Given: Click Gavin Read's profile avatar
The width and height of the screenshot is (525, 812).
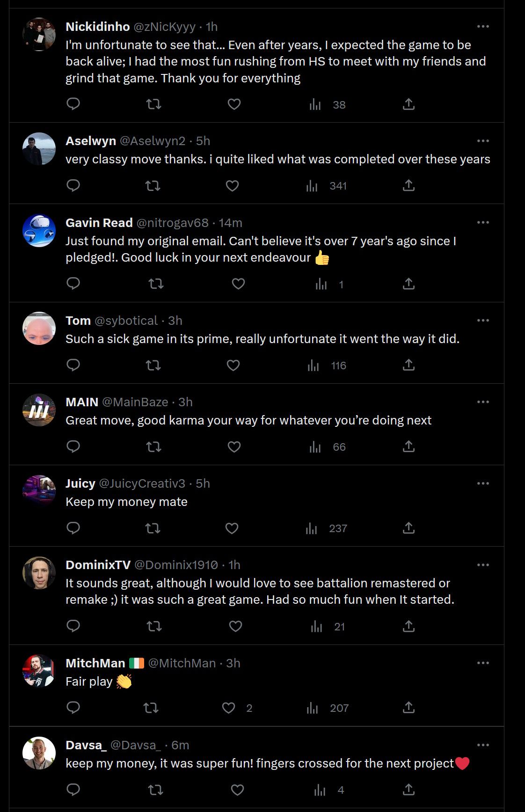Looking at the screenshot, I should (39, 231).
